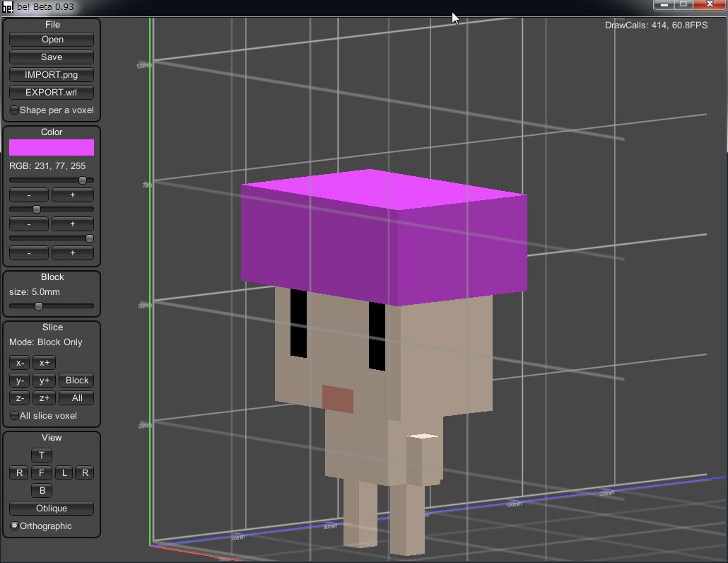Click the magenta color preview swatch
728x563 pixels.
tap(52, 147)
